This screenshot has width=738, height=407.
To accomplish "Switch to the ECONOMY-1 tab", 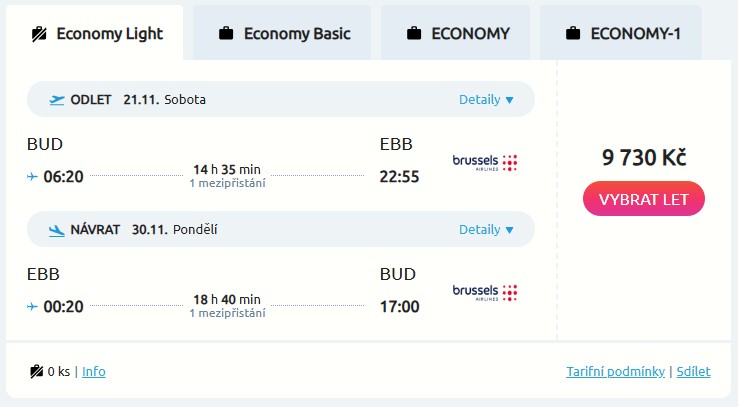I will click(622, 33).
